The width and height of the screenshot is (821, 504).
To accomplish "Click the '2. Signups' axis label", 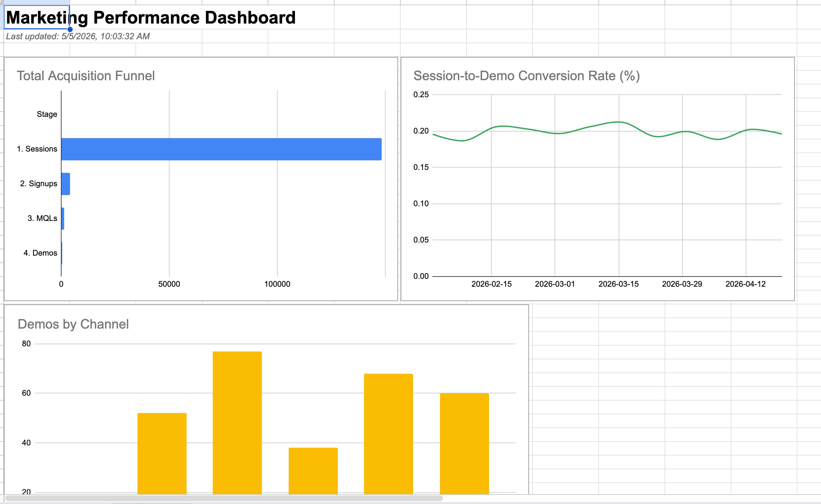I will pos(39,184).
